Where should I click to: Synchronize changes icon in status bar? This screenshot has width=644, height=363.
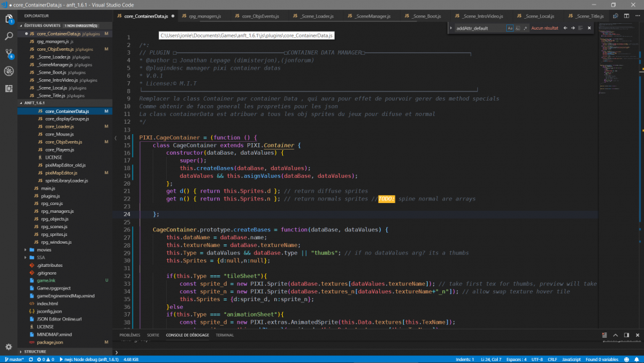coord(31,359)
